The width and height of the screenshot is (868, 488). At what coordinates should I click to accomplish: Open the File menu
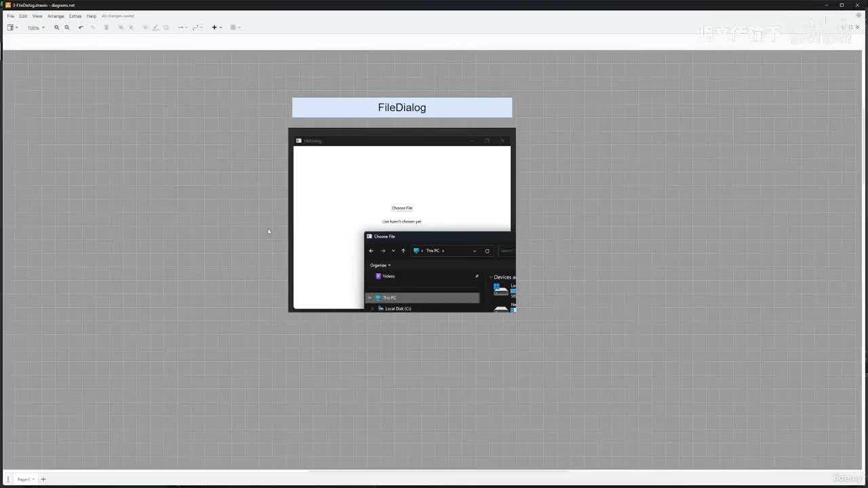[x=10, y=16]
